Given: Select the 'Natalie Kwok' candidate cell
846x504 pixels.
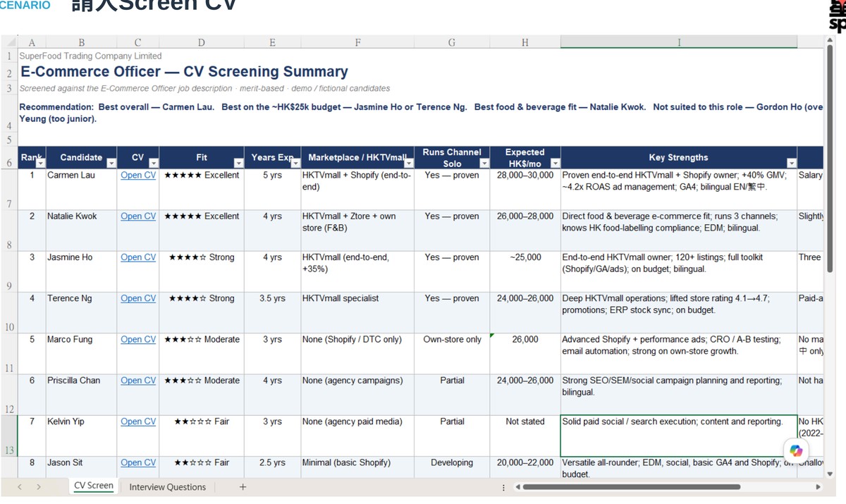Looking at the screenshot, I should click(x=81, y=231).
